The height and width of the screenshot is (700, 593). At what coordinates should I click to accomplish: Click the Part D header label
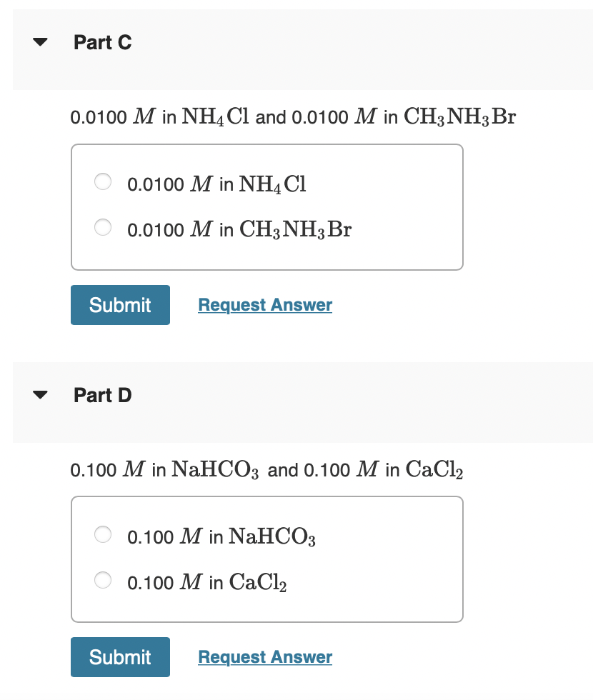click(102, 394)
